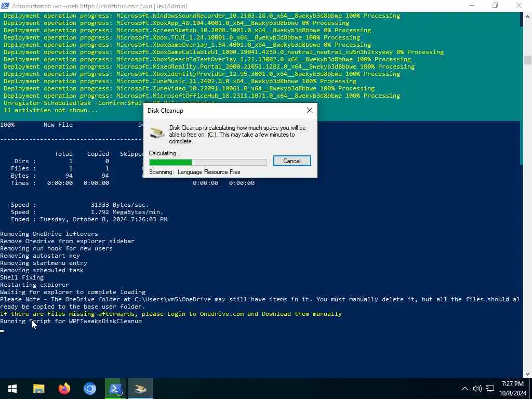Click the '11 activities not shown...' text

pos(50,110)
